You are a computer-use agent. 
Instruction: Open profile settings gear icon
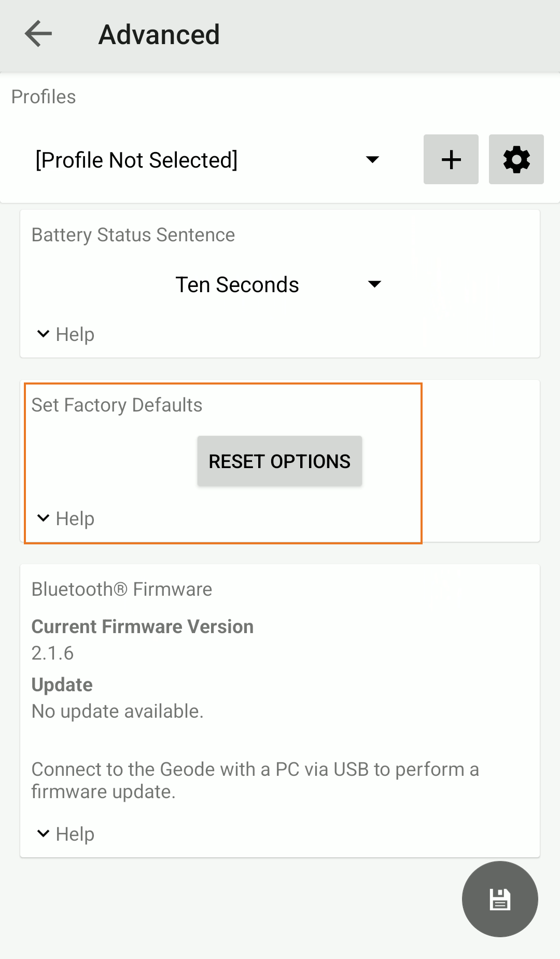click(516, 159)
